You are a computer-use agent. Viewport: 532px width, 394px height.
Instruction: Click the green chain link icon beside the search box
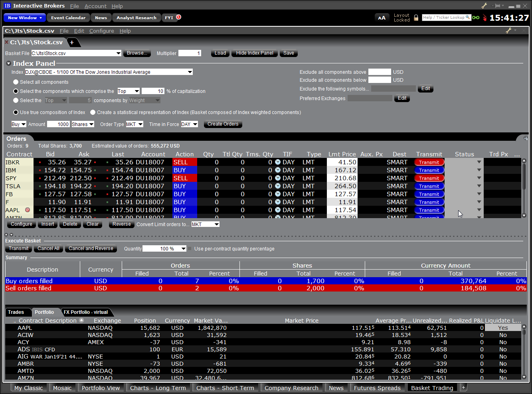click(475, 18)
